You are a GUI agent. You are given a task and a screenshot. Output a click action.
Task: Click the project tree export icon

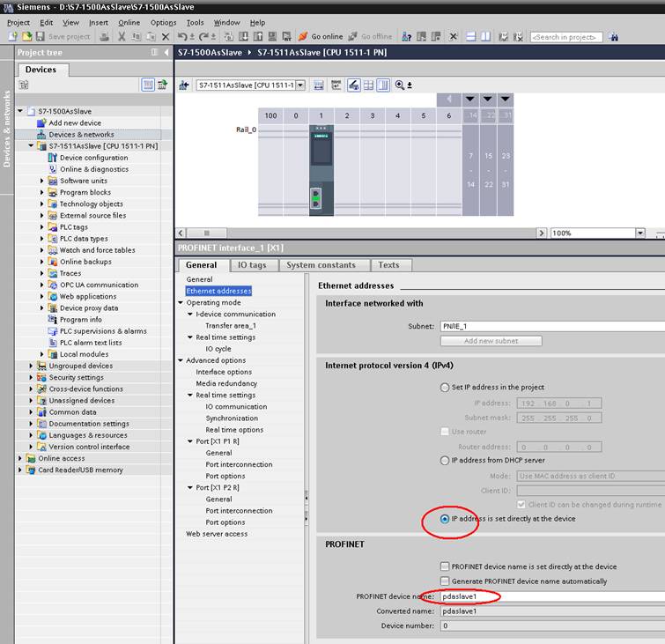(162, 85)
